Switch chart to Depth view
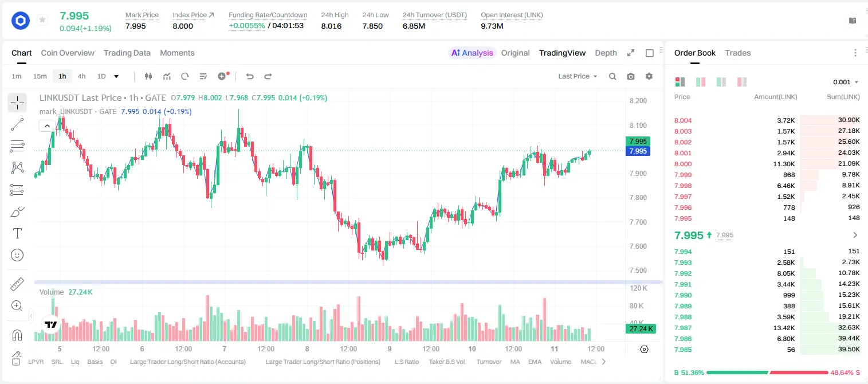868x384 pixels. pos(606,53)
